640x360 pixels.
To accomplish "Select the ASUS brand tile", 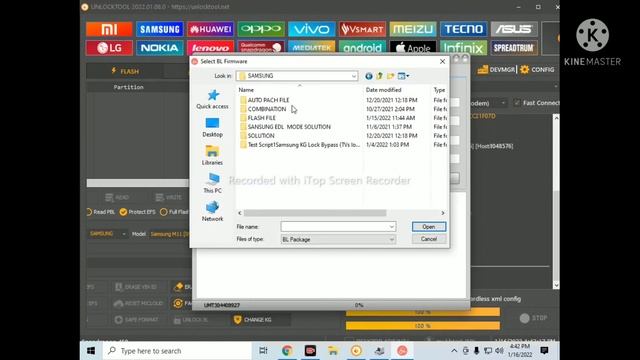I will point(514,29).
